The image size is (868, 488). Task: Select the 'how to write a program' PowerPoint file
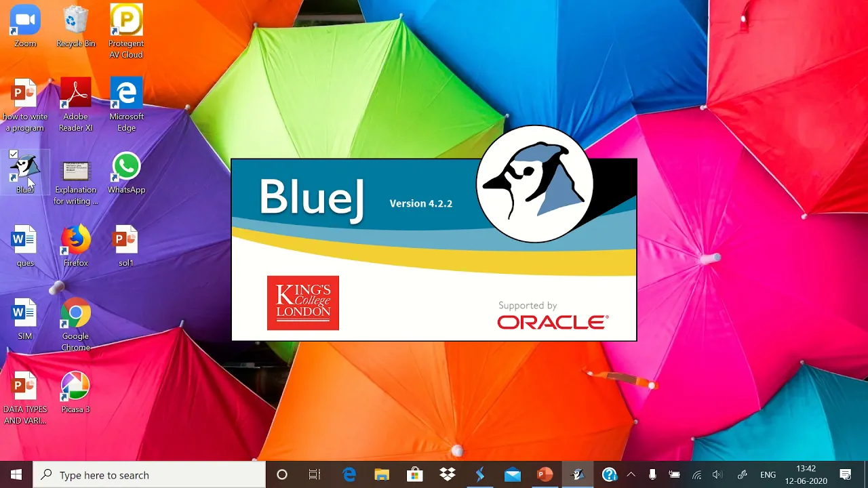point(25,104)
